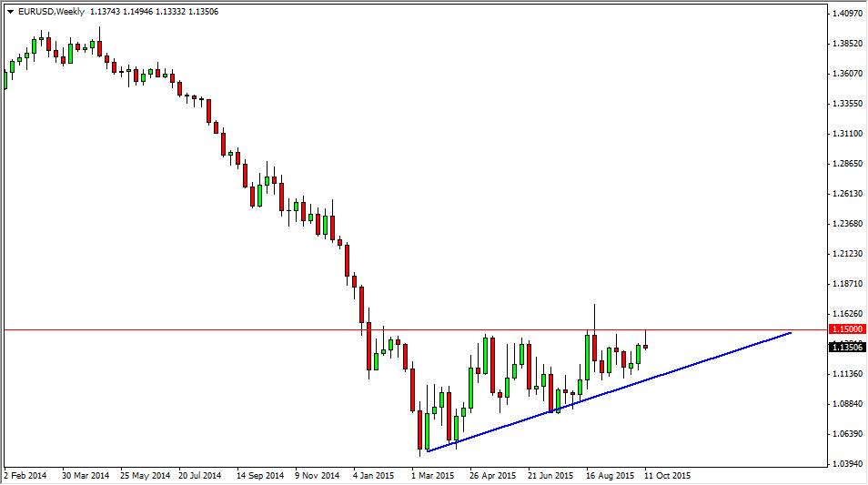Viewport: 868px width, 485px height.
Task: Click the 25 May 2014 date label
Action: [x=145, y=476]
